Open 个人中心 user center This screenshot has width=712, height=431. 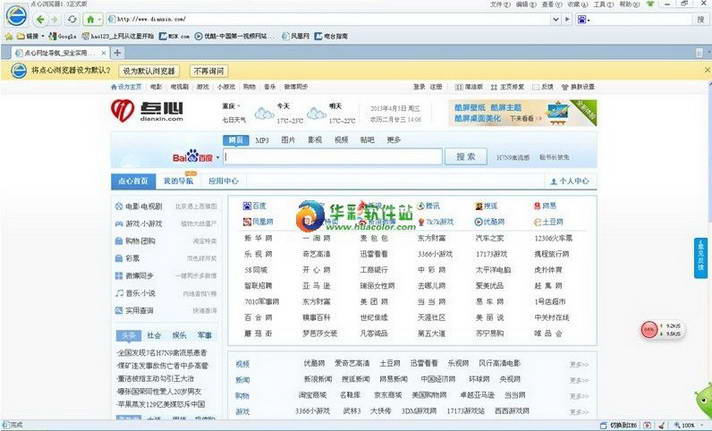click(569, 181)
